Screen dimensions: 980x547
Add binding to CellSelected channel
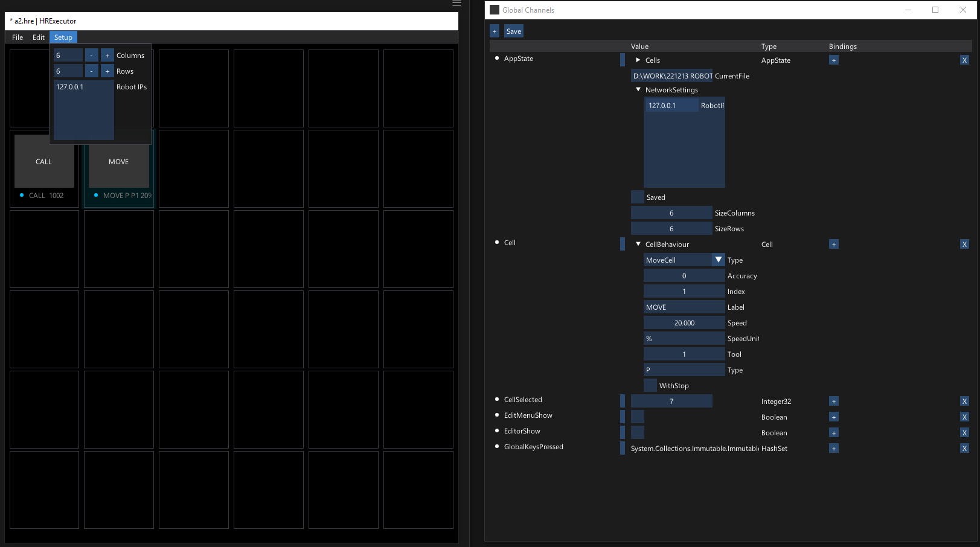(834, 401)
